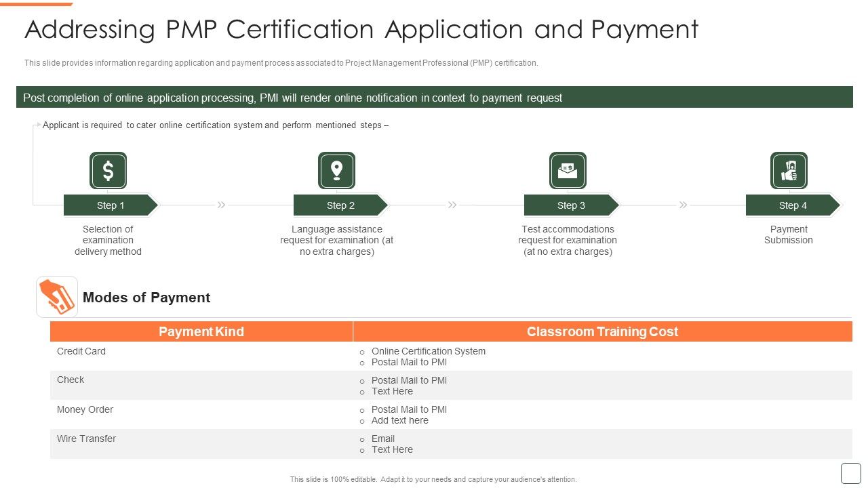
Task: Click the 'Add text here' bullet
Action: pos(400,420)
